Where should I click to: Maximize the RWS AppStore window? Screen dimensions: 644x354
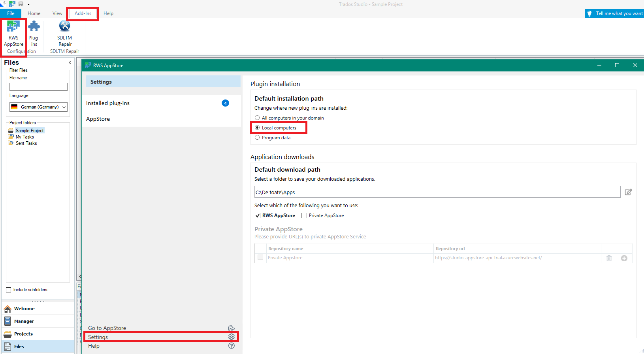click(x=617, y=65)
